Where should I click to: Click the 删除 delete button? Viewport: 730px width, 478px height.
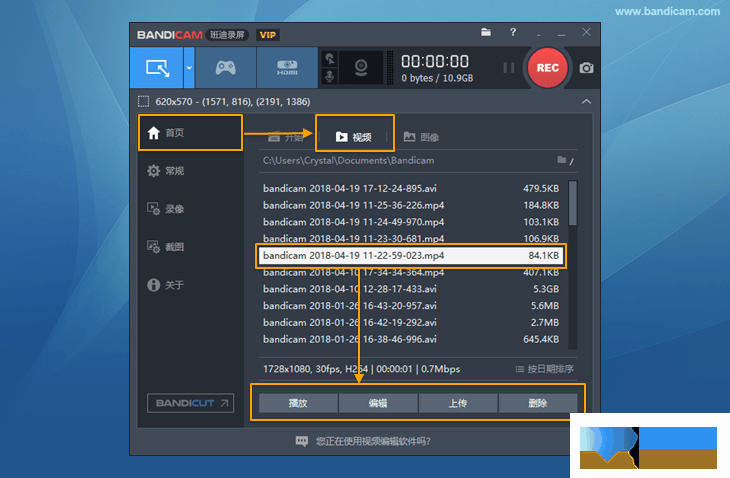pyautogui.click(x=538, y=403)
